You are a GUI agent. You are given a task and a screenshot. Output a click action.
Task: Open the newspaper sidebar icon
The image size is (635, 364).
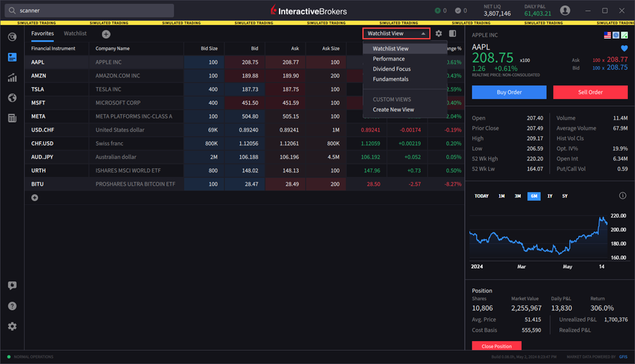click(x=12, y=118)
